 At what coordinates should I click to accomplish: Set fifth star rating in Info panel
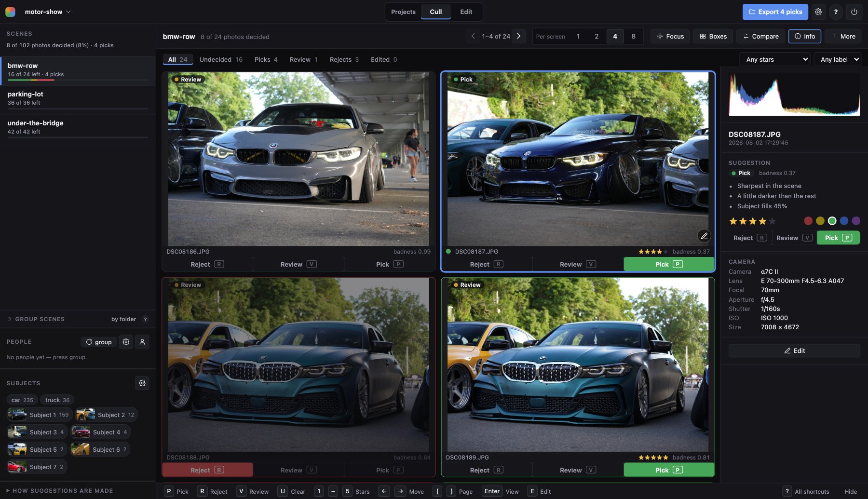772,221
